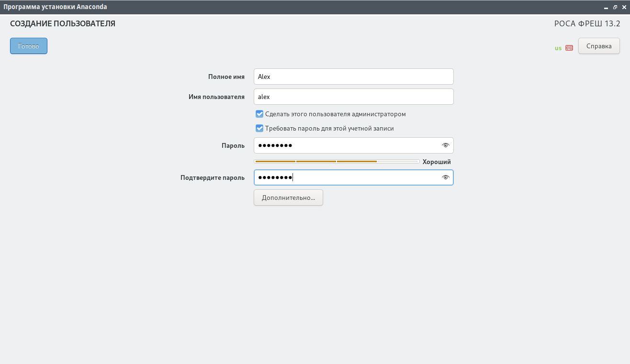Toggle 'Требовать пароль для этой учетной записи'
Image resolution: width=630 pixels, height=364 pixels.
[259, 128]
